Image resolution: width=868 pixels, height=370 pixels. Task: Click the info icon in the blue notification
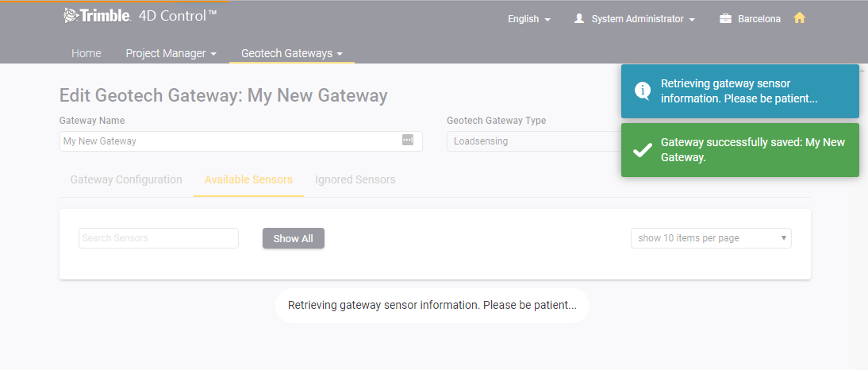[642, 91]
